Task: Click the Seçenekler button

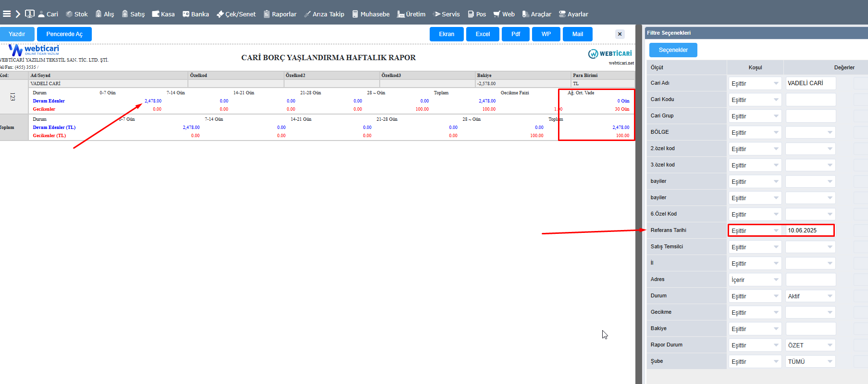Action: (673, 50)
